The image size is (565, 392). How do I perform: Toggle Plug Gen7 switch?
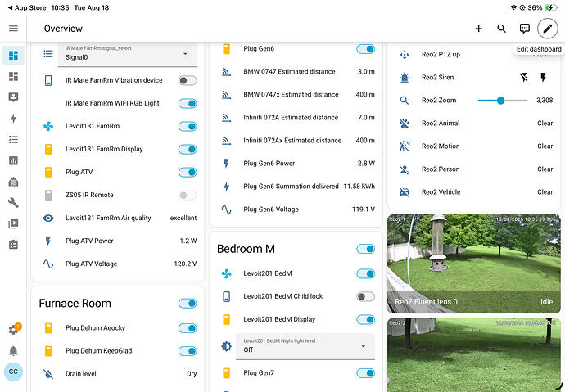point(366,373)
